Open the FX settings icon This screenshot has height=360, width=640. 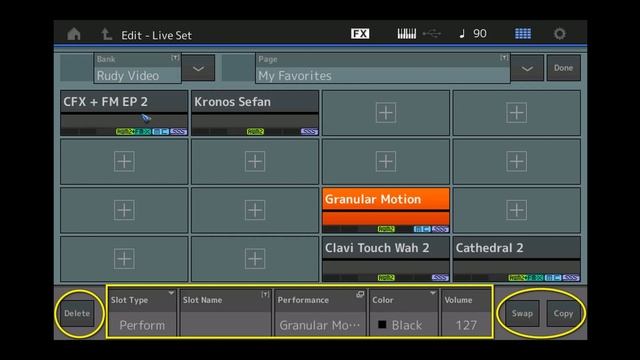pyautogui.click(x=360, y=33)
